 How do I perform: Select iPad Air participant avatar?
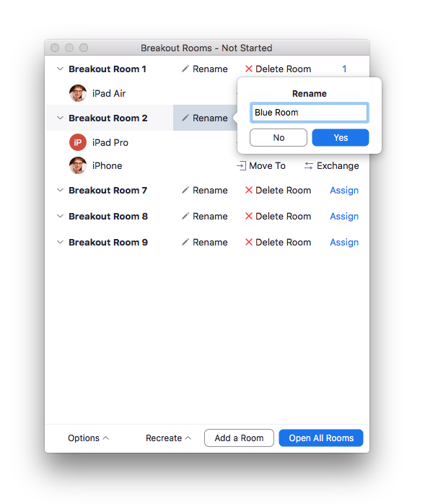pos(78,93)
